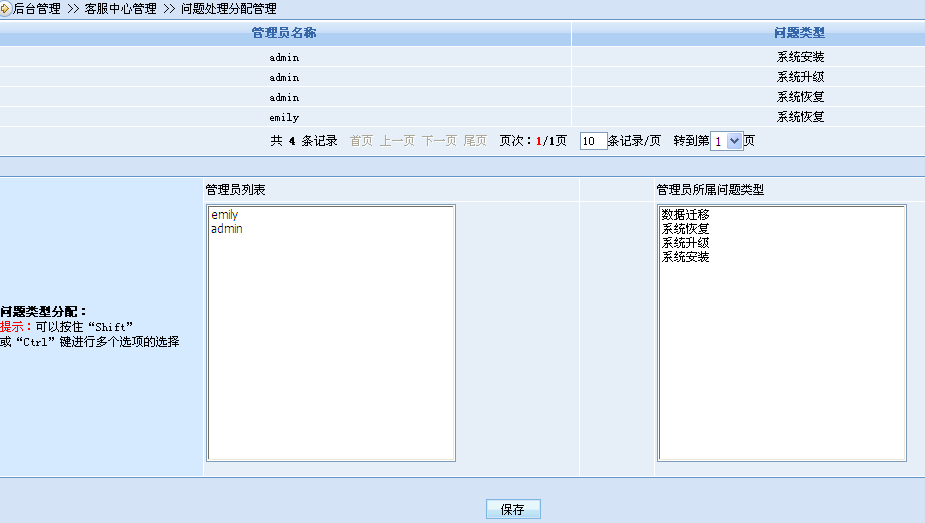The image size is (925, 523).
Task: Click the 问题类型 column header
Action: 800,34
